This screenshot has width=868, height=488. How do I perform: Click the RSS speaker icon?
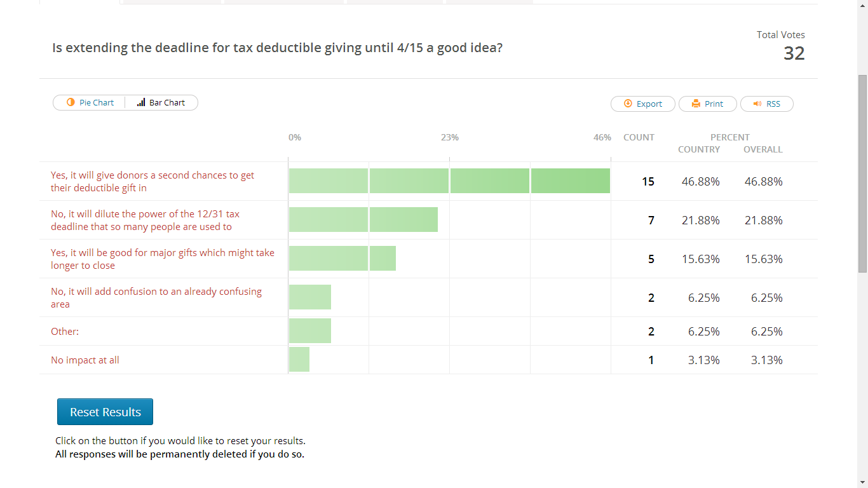point(757,104)
